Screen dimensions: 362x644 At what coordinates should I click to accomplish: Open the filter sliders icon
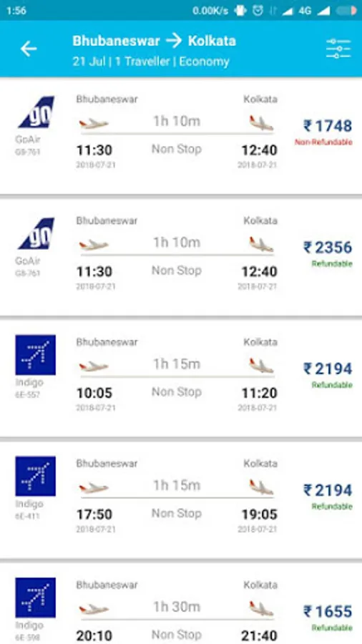click(x=338, y=49)
